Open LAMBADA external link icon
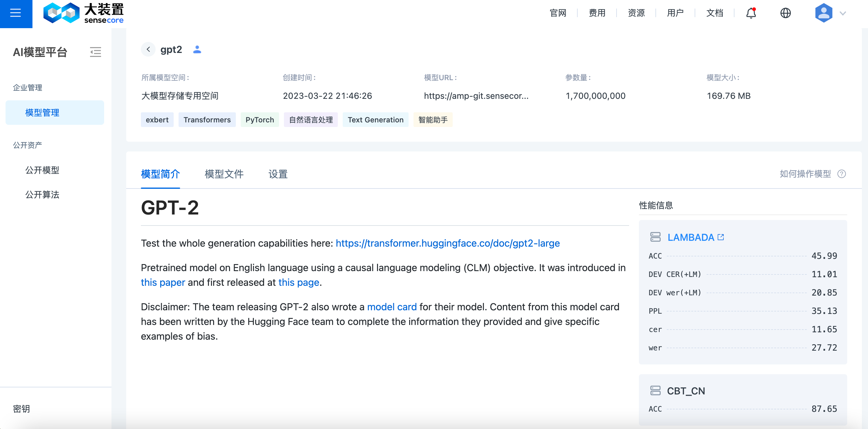 [721, 237]
